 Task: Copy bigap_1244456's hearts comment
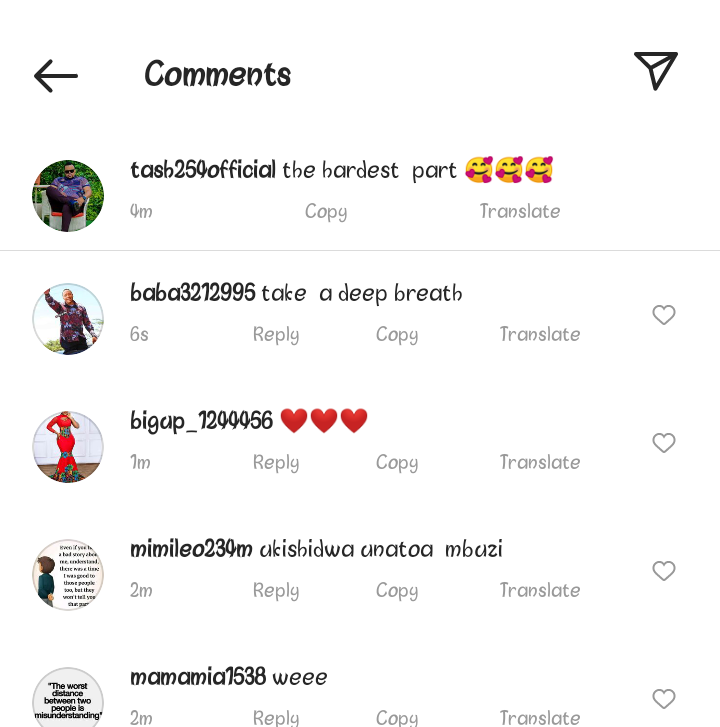[397, 463]
